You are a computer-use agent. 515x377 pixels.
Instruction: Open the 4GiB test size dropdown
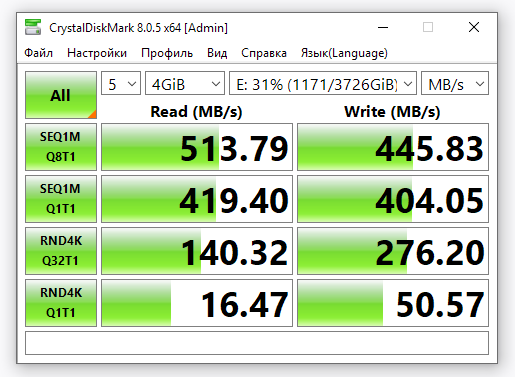[185, 83]
